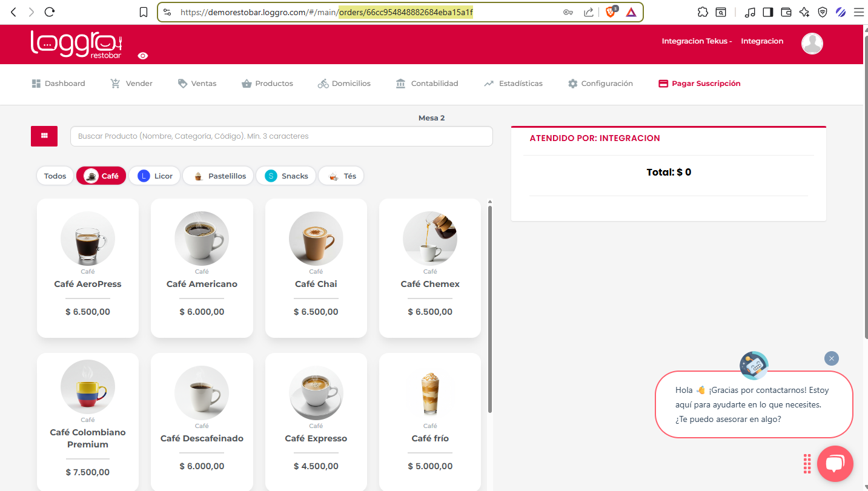Screen dimensions: 868x491
Task: Open the Dashboard menu
Action: pyautogui.click(x=58, y=84)
